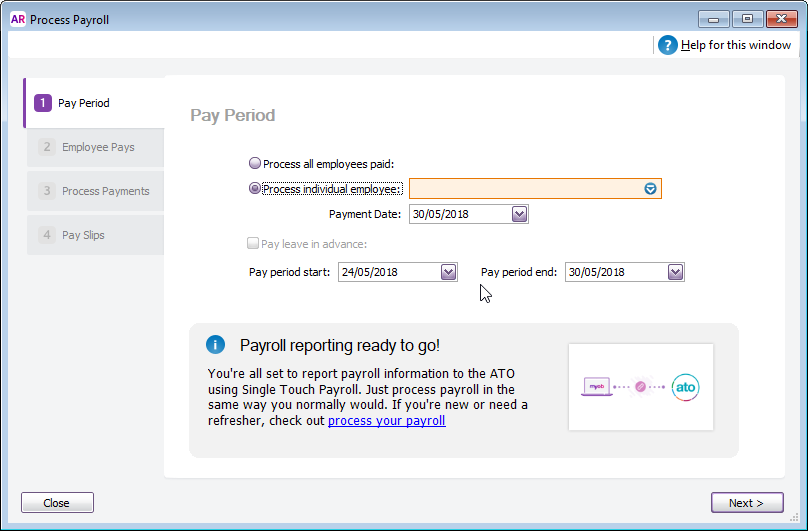This screenshot has height=531, width=808.
Task: Click the blue Help question mark icon
Action: pos(668,45)
